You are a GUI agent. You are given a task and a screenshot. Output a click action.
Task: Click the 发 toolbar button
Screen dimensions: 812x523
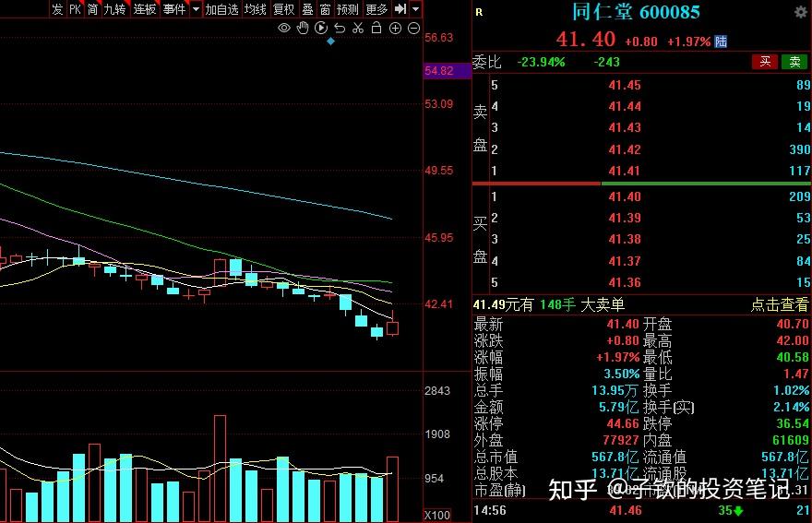click(57, 9)
